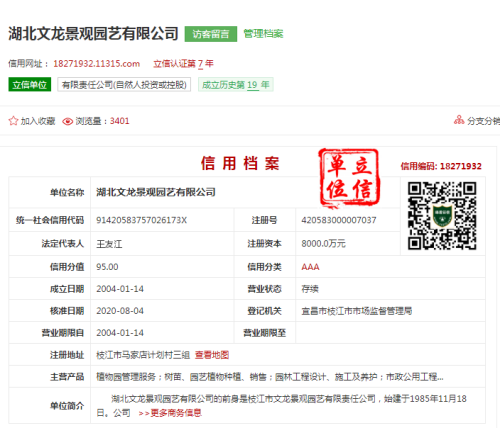Click the red 立信单位 seal stamp
Image resolution: width=500 pixels, height=428 pixels.
349,178
